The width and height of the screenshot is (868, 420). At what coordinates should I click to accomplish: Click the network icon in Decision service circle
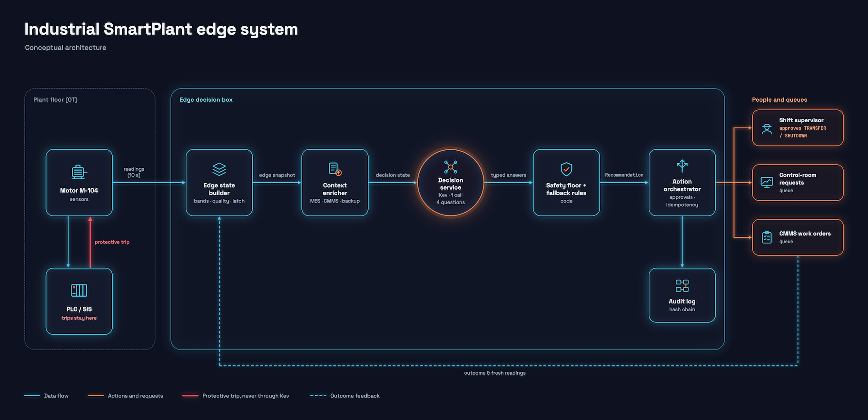coord(451,167)
